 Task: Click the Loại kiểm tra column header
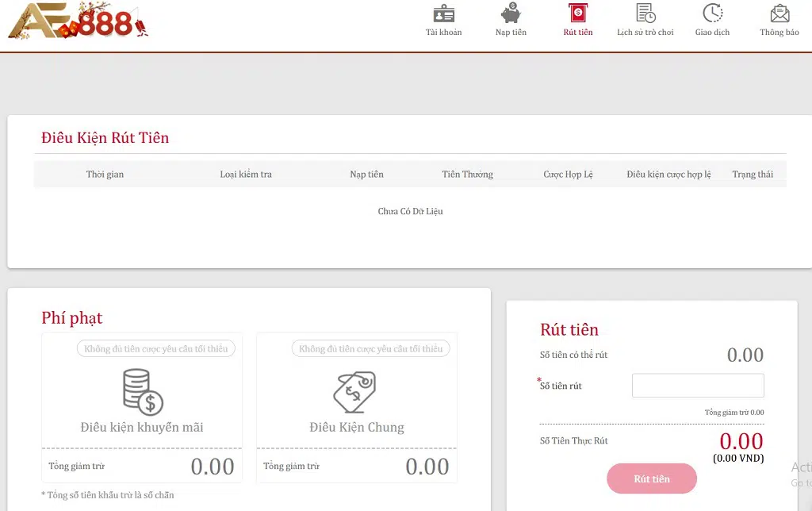[246, 175]
